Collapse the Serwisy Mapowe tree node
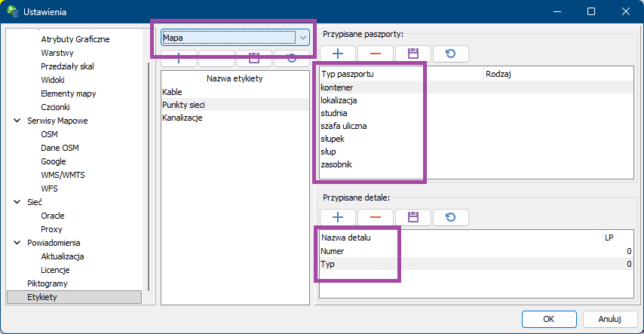The height and width of the screenshot is (334, 644). [x=17, y=121]
